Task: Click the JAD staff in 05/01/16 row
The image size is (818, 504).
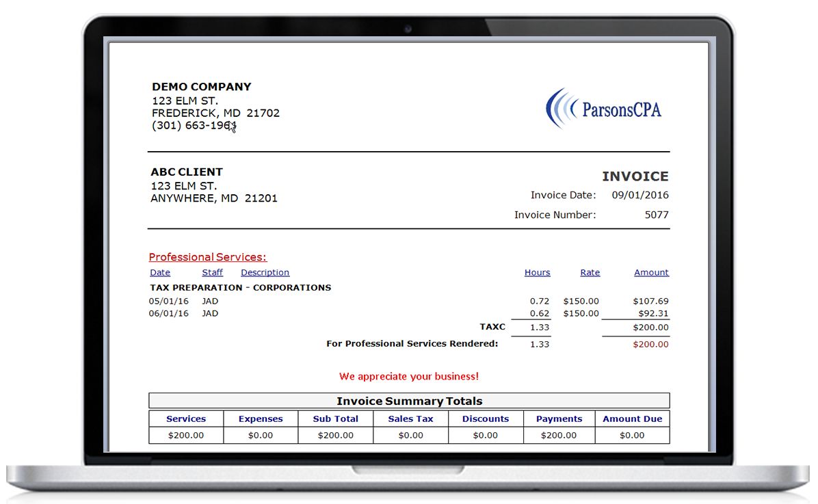Action: 210,301
